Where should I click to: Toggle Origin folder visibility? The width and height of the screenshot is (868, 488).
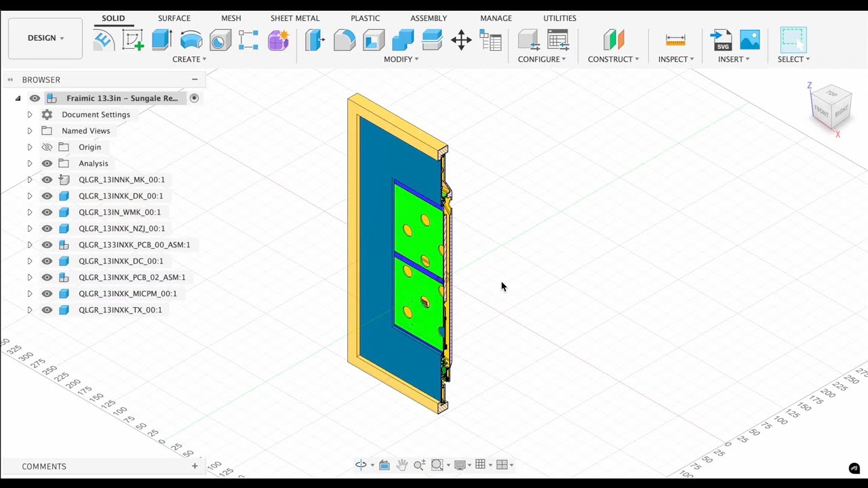47,147
